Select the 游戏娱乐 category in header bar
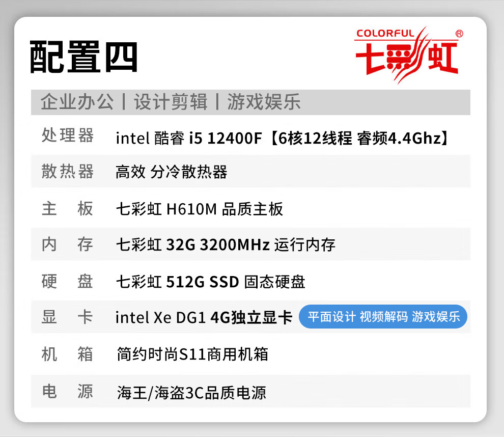Image resolution: width=504 pixels, height=437 pixels. pos(264,102)
